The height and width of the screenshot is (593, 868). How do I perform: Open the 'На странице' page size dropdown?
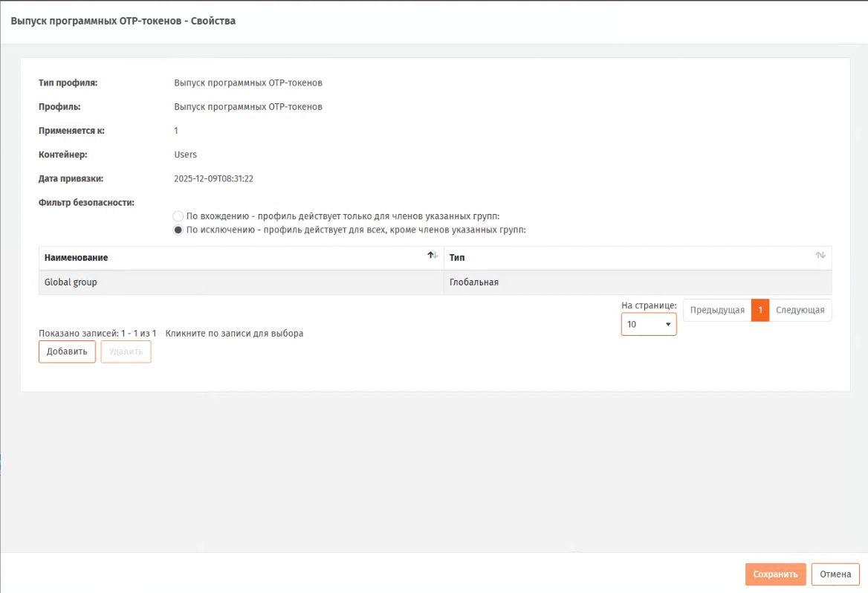(649, 325)
